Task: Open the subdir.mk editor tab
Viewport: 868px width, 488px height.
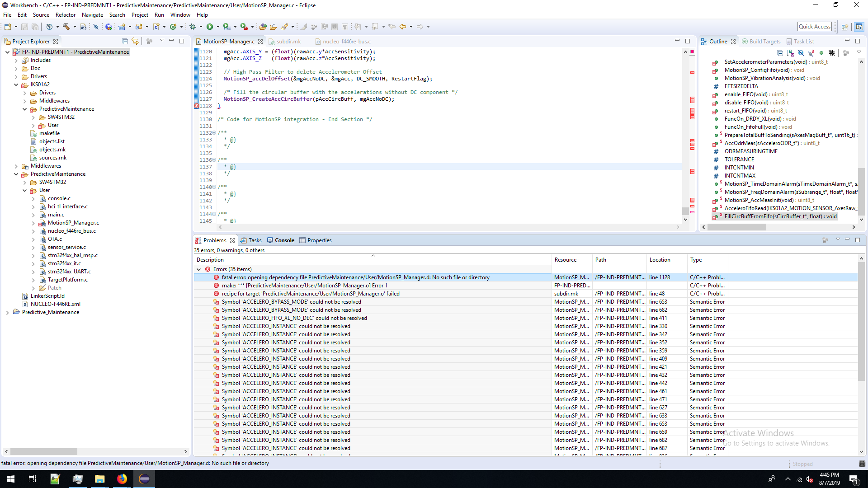Action: pos(288,42)
